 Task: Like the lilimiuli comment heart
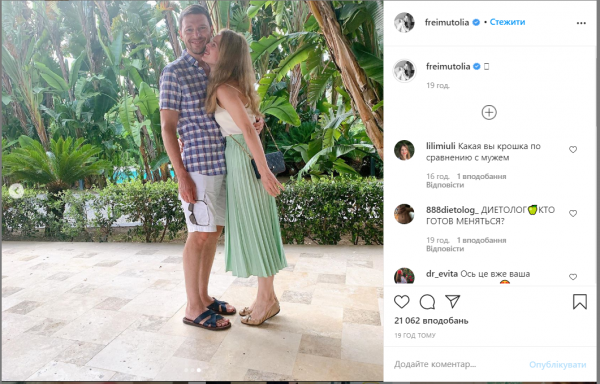(572, 149)
